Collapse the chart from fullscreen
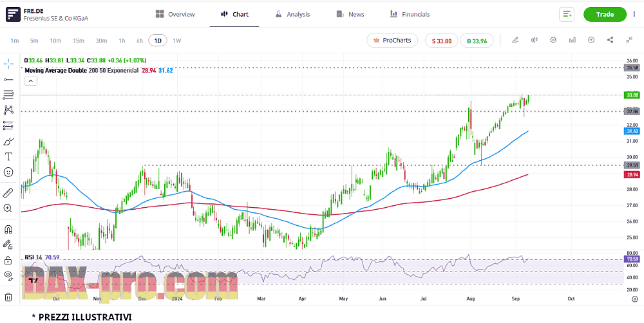The height and width of the screenshot is (323, 644). coord(629,41)
